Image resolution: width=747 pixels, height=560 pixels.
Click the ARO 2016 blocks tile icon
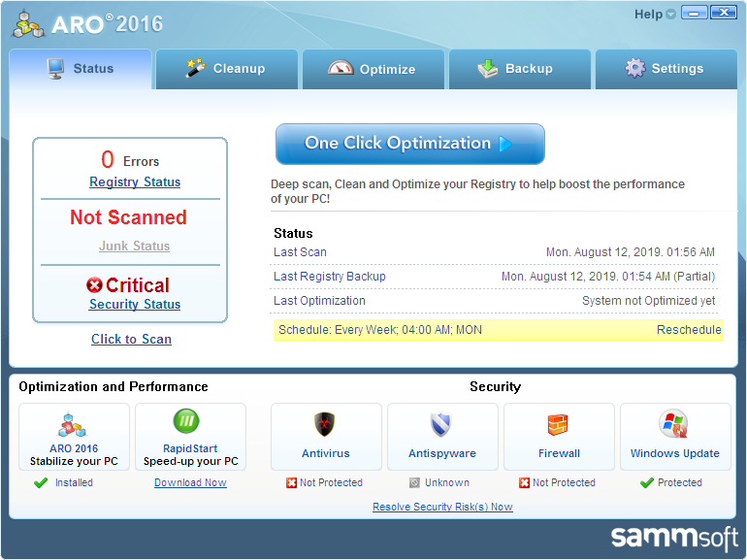[x=73, y=425]
